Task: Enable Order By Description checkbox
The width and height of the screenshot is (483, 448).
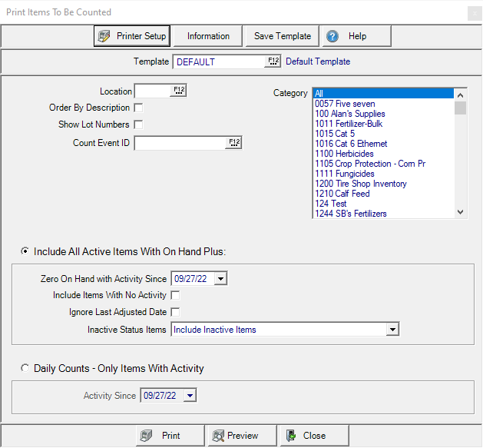Action: coord(138,108)
